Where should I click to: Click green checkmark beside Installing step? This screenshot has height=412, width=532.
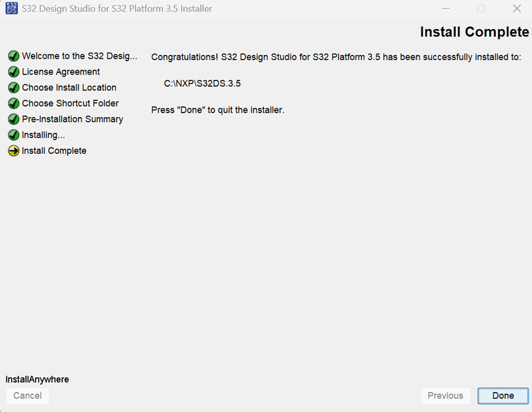pyautogui.click(x=14, y=135)
